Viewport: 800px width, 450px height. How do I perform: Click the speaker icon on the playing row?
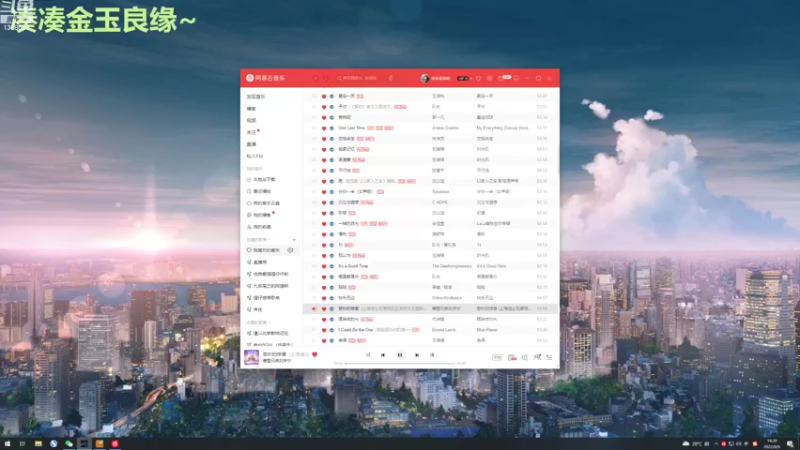point(314,309)
